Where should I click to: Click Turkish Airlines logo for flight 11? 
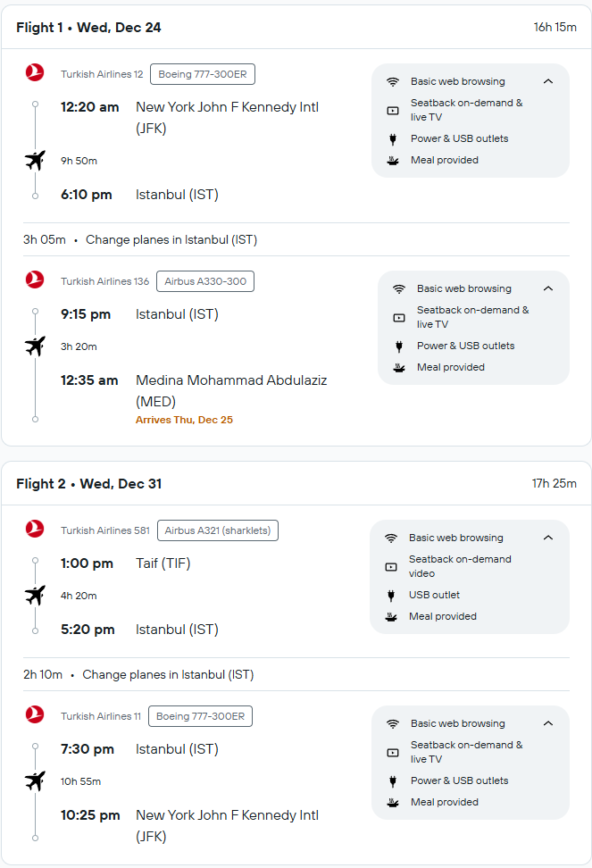(35, 714)
